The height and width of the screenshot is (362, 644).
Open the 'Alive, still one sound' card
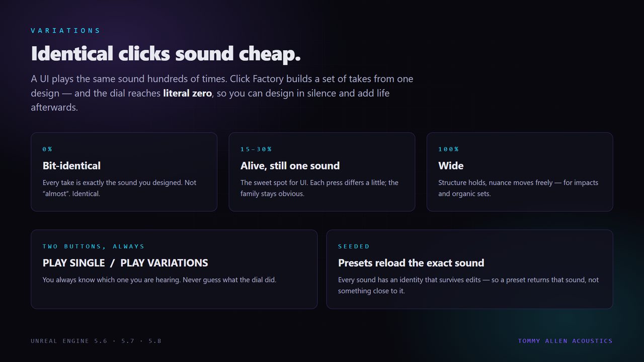point(322,172)
